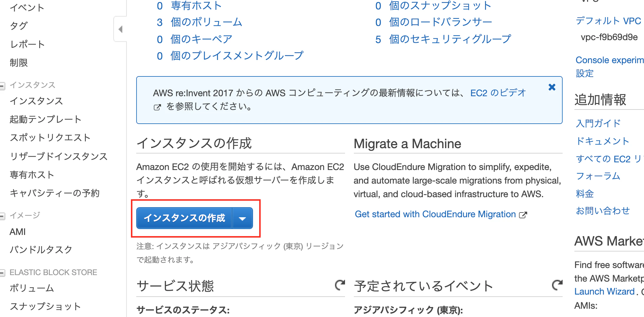Open the Launch Wizard link
Image resolution: width=644 pixels, height=317 pixels.
point(604,291)
